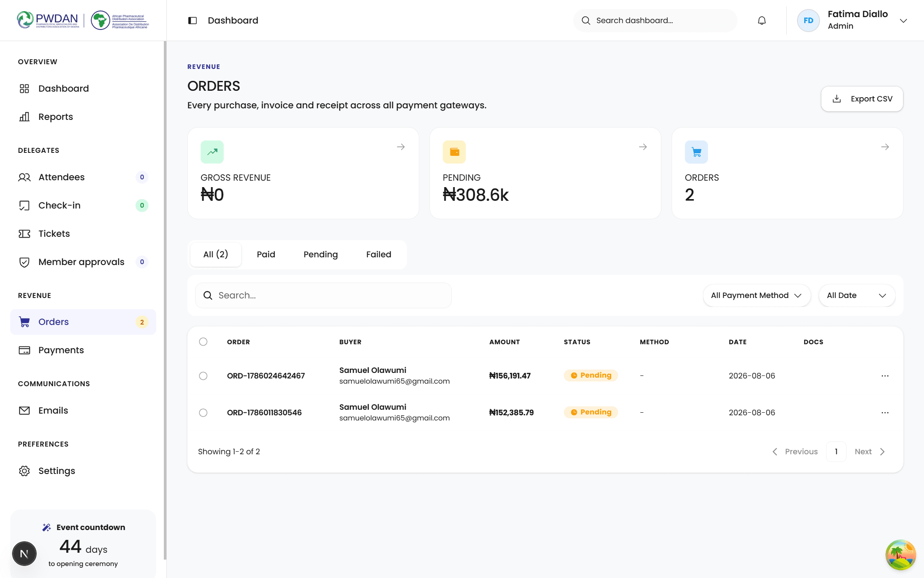Click the PWDAN logo

[48, 20]
